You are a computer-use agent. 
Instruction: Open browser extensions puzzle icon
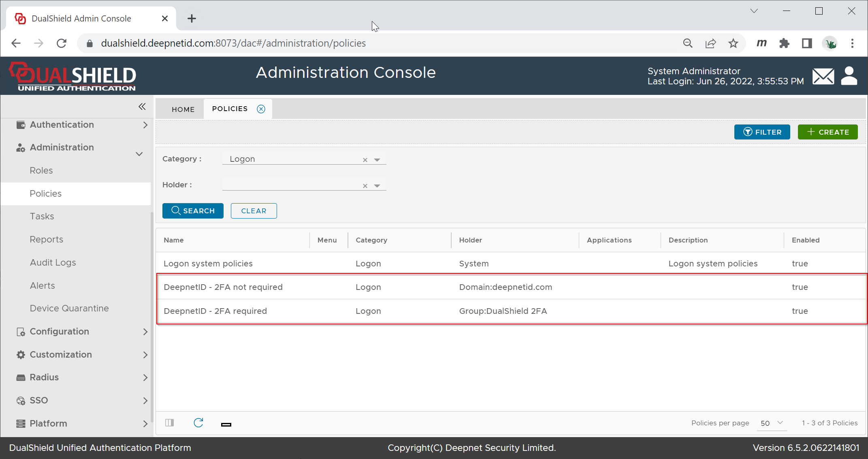pos(784,43)
